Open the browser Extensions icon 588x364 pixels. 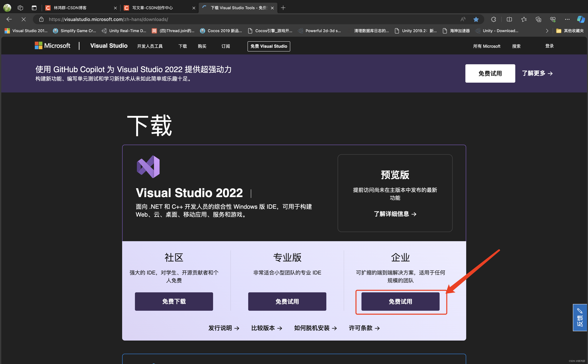pyautogui.click(x=493, y=19)
